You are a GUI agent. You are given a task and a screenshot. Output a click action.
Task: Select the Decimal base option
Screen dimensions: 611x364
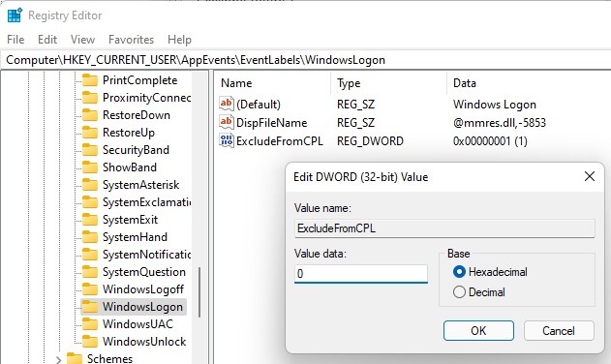click(x=479, y=292)
